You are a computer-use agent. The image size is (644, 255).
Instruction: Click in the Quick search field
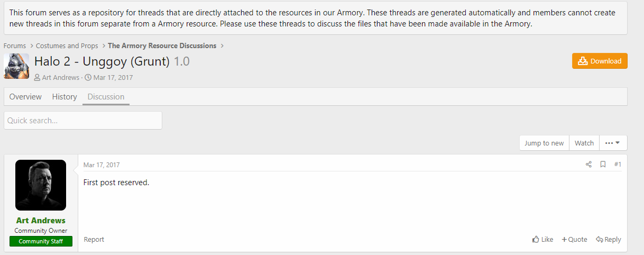click(x=83, y=120)
